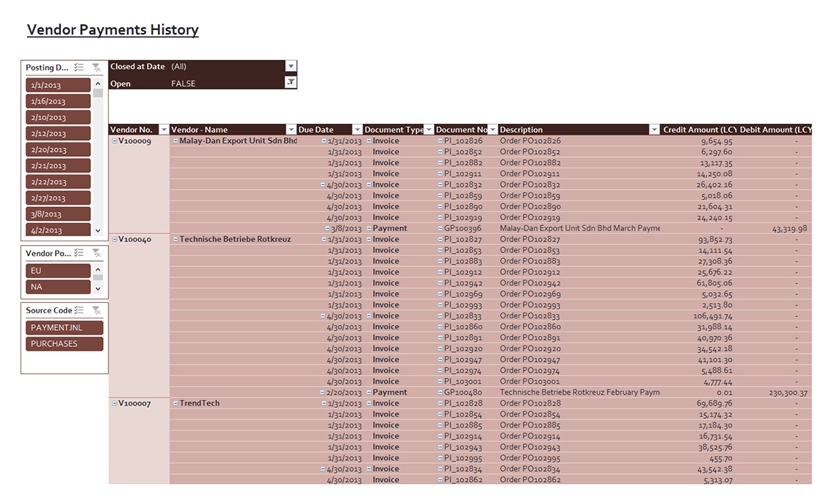This screenshot has height=504, width=837.
Task: Select Order PO102862 description cell
Action: [x=530, y=480]
